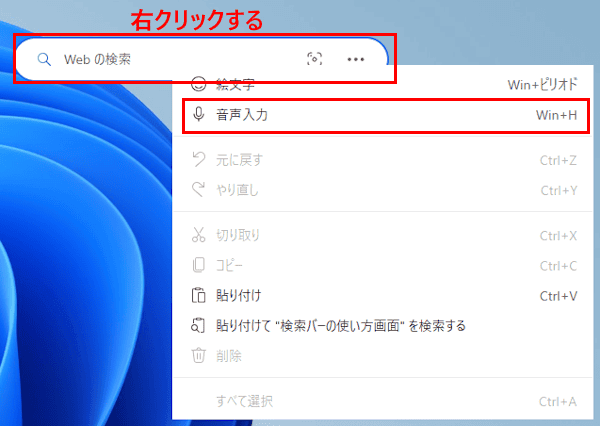Click the scissors cut icon
Image resolution: width=600 pixels, height=426 pixels.
tap(199, 235)
